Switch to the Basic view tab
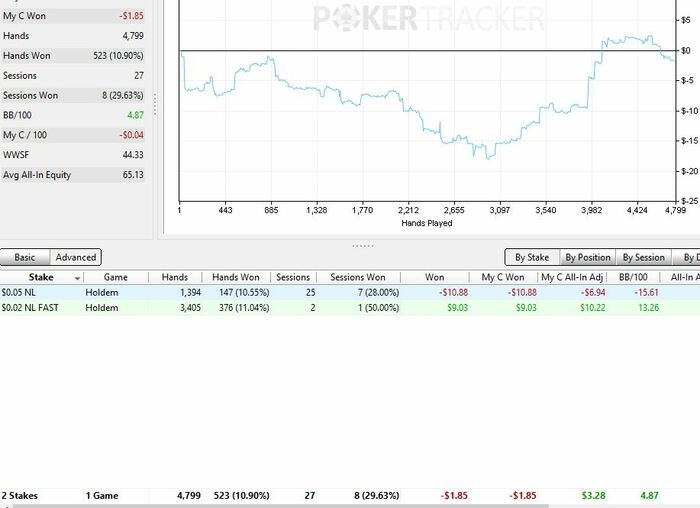 [25, 258]
